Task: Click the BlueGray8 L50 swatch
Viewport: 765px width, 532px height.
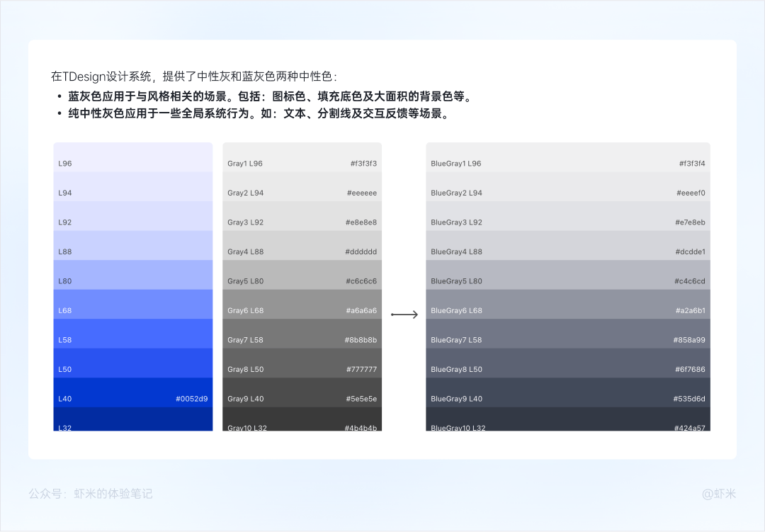Action: pos(568,363)
